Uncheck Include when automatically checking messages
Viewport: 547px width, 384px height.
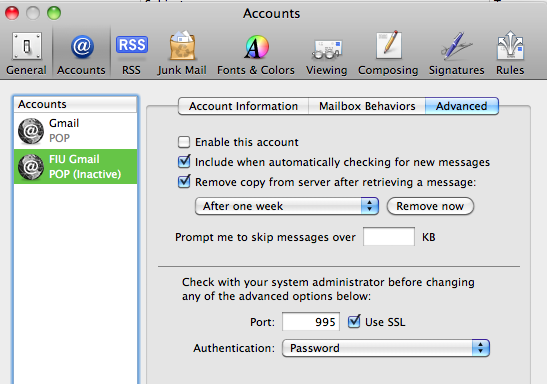(184, 162)
